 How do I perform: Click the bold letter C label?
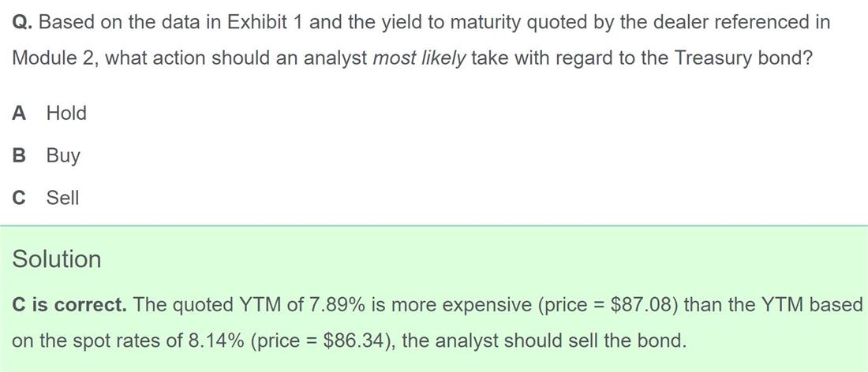pos(19,197)
